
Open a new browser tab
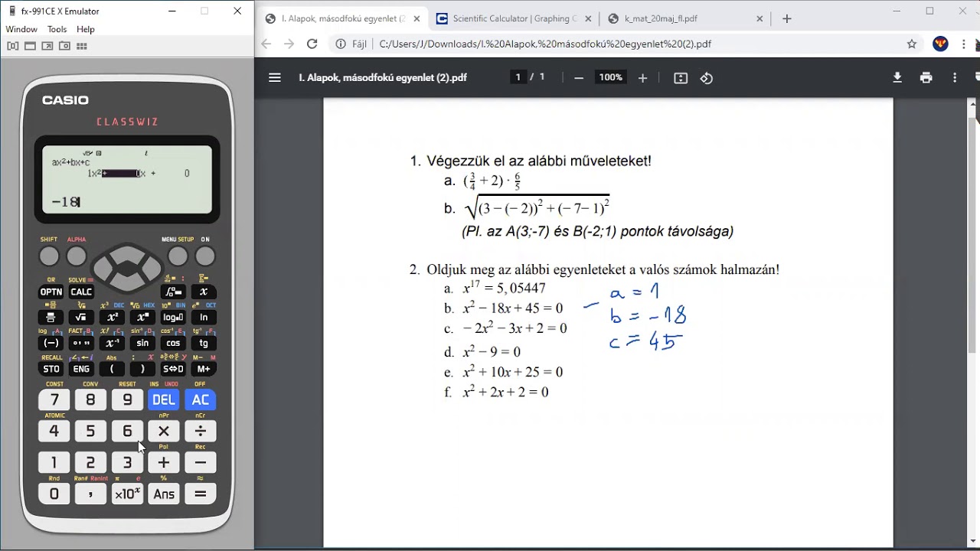point(787,18)
